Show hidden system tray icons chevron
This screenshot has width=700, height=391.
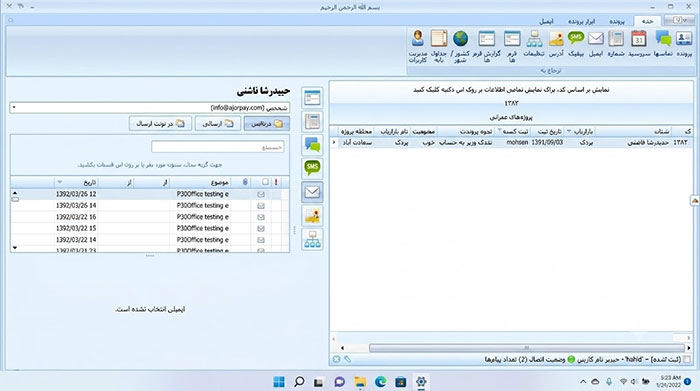coord(583,382)
